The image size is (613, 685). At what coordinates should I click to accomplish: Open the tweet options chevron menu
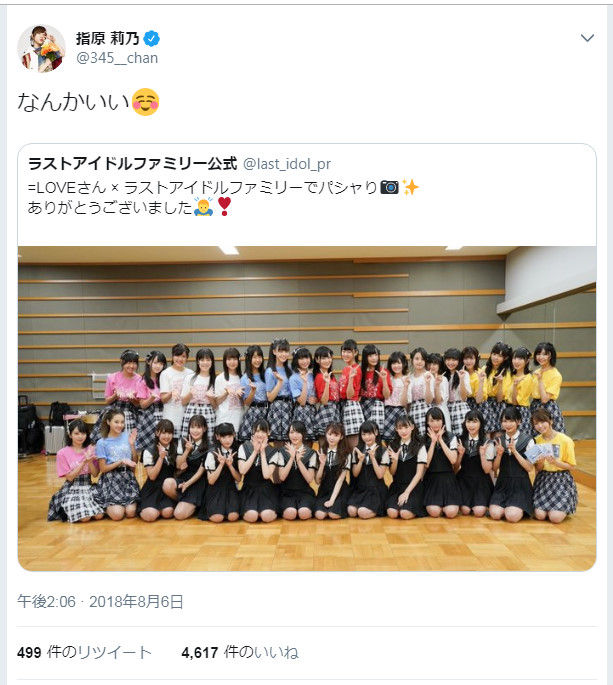pyautogui.click(x=587, y=38)
